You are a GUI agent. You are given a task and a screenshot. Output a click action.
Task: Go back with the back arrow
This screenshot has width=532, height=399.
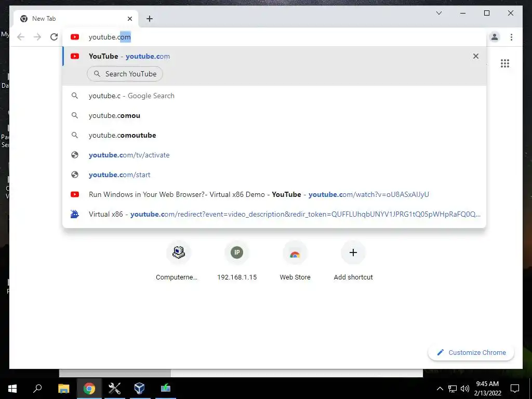21,37
